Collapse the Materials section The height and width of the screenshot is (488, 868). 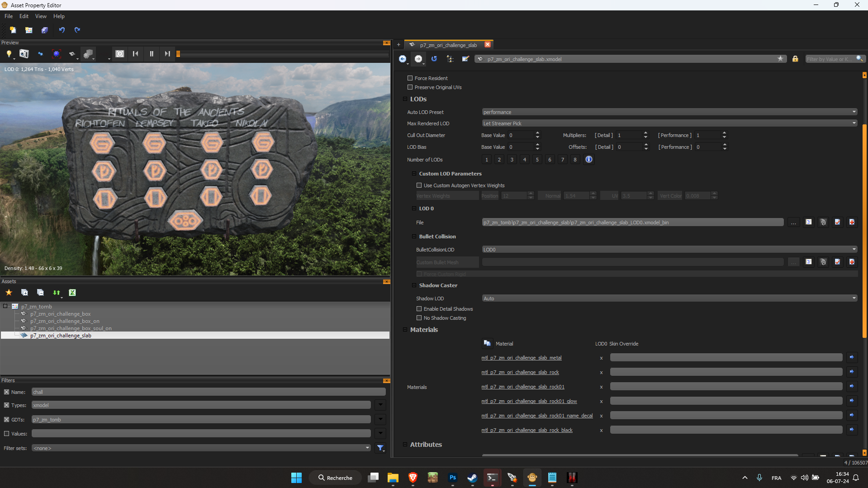[x=405, y=330]
